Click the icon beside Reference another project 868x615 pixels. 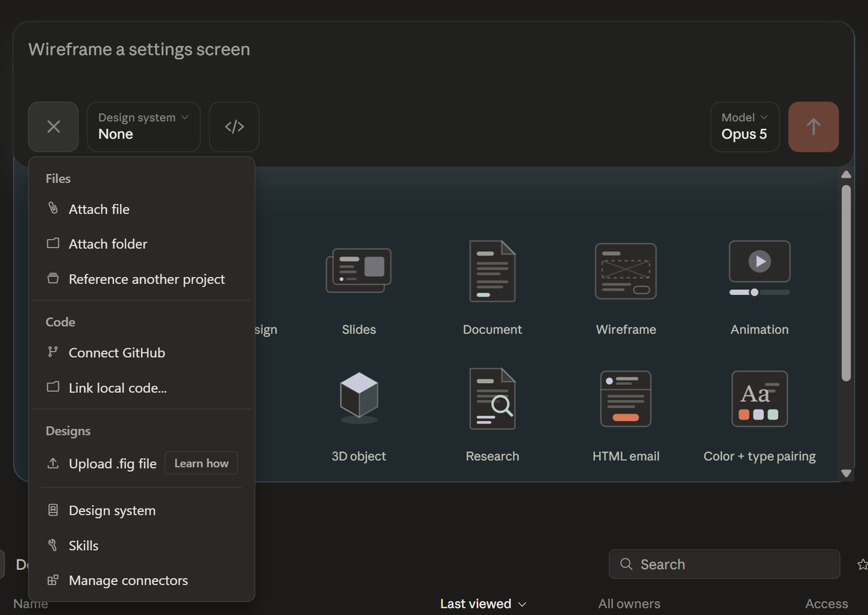53,278
